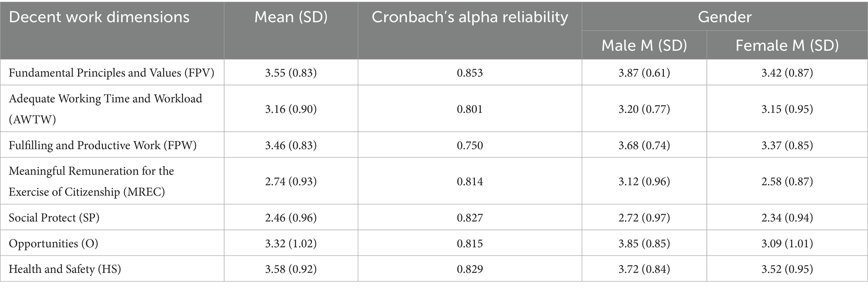Click the Opportunities (O) row label
Viewport: 868px width, 289px height.
(x=53, y=243)
